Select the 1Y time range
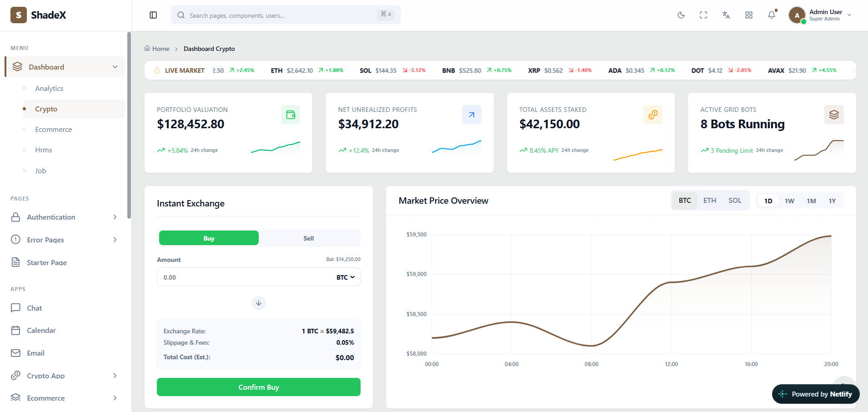The width and height of the screenshot is (868, 412). pyautogui.click(x=832, y=201)
